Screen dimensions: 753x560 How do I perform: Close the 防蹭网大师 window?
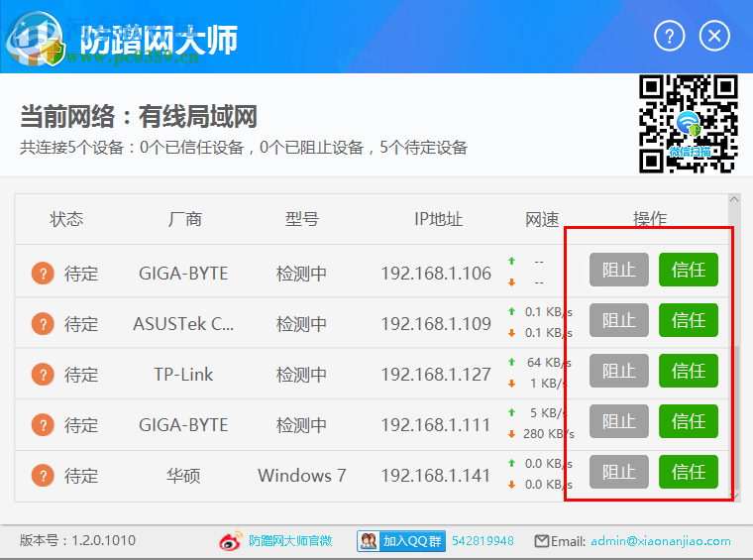pyautogui.click(x=714, y=36)
